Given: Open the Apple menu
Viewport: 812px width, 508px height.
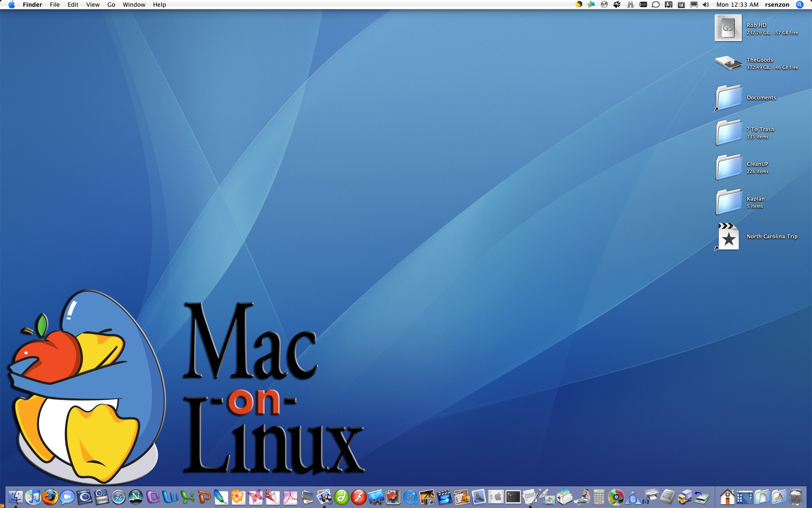Looking at the screenshot, I should coord(11,5).
